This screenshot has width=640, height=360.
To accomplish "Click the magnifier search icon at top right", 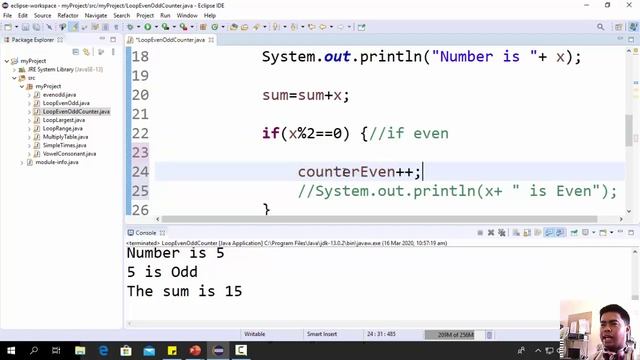I will [600, 27].
